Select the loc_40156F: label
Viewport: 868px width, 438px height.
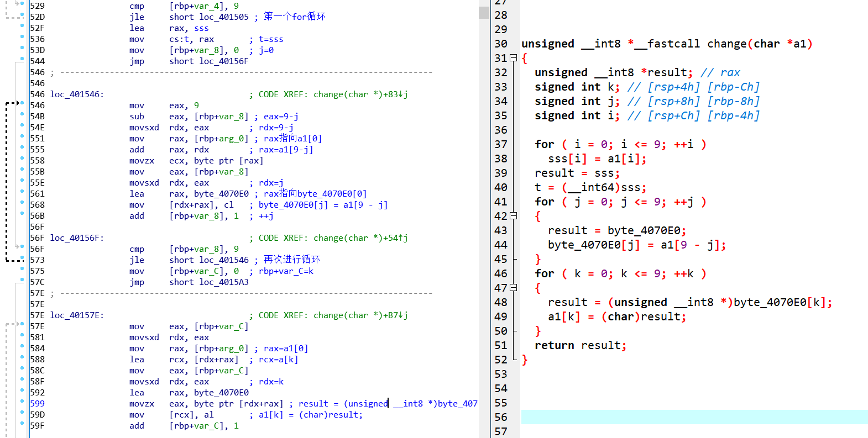click(x=77, y=238)
